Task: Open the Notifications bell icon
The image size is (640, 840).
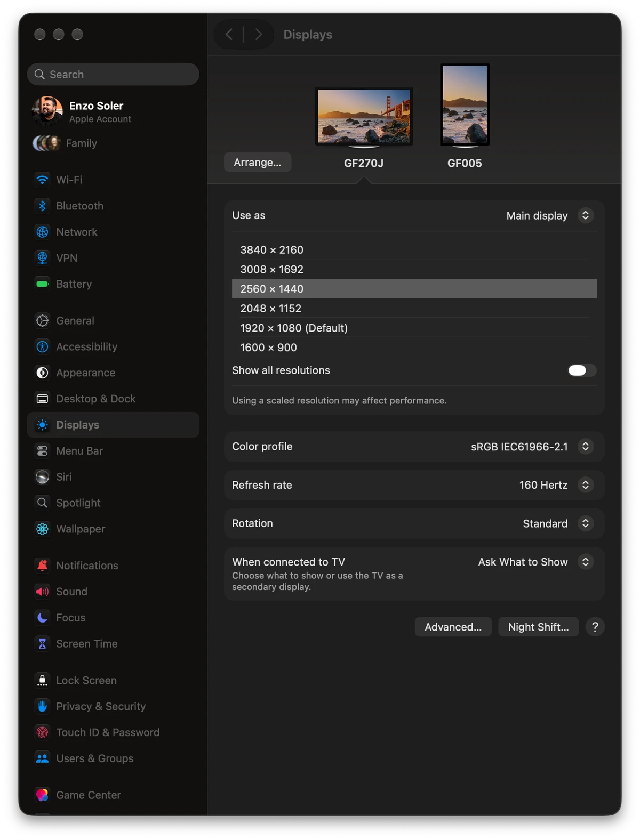Action: (x=42, y=566)
